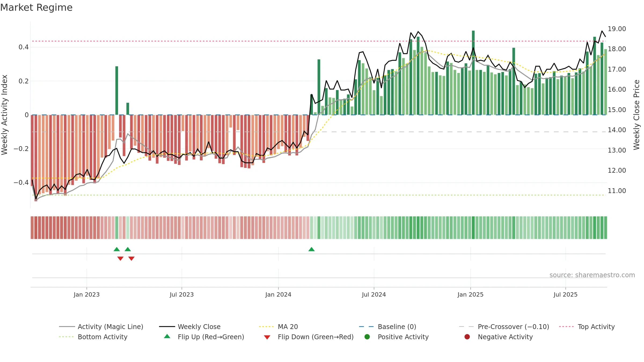Click the MA 20 yellow dotted legend line
644x362 pixels.
click(x=266, y=327)
